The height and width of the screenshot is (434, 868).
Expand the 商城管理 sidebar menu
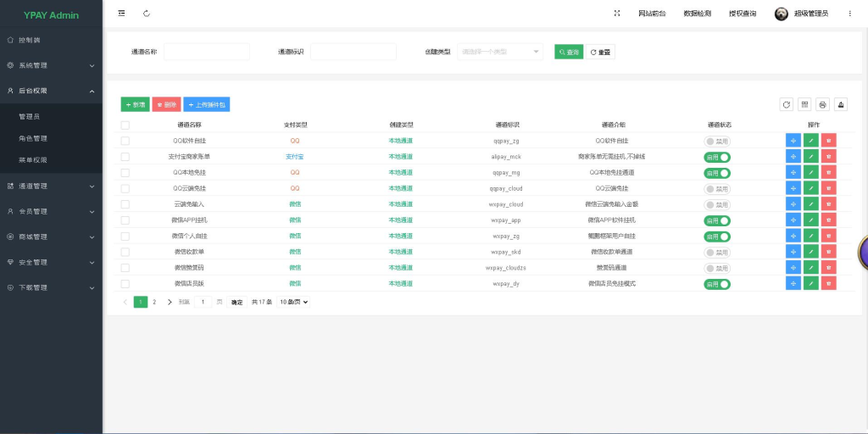(x=51, y=237)
